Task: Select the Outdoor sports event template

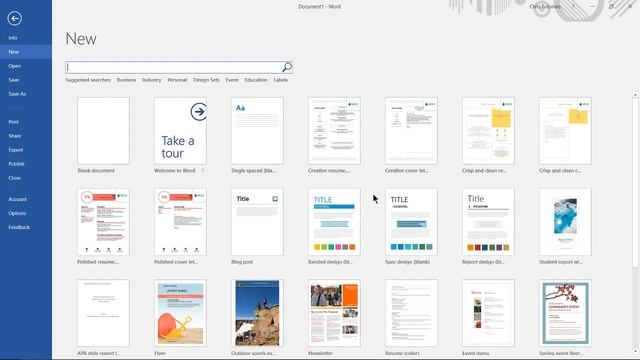Action: 257,313
